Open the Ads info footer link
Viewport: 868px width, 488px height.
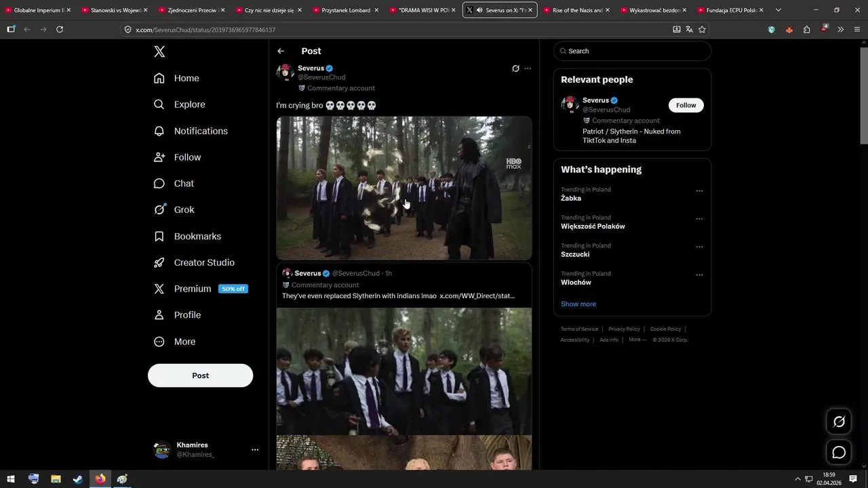pyautogui.click(x=609, y=340)
